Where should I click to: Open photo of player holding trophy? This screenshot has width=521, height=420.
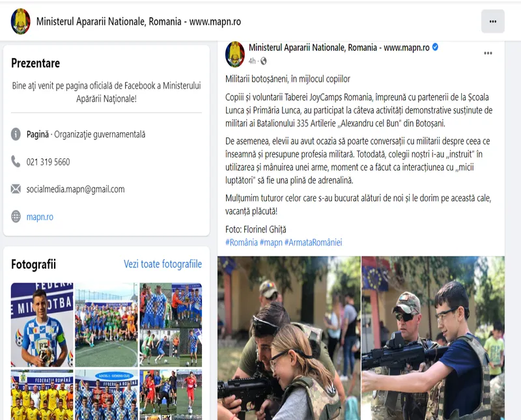pos(42,325)
